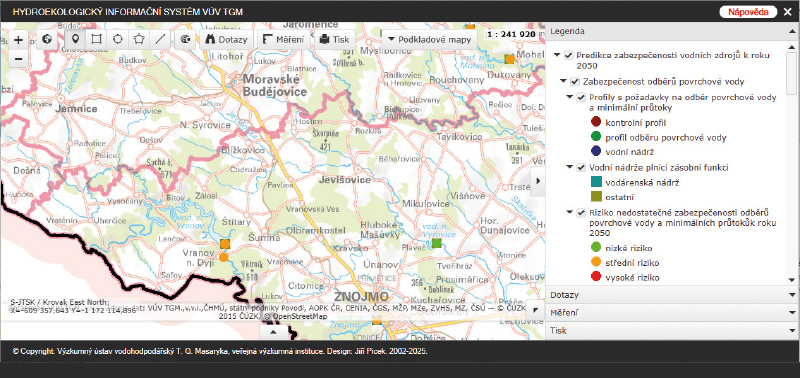Screen dimensions: 800x378
Task: Open the palette styling tool
Action: point(185,39)
